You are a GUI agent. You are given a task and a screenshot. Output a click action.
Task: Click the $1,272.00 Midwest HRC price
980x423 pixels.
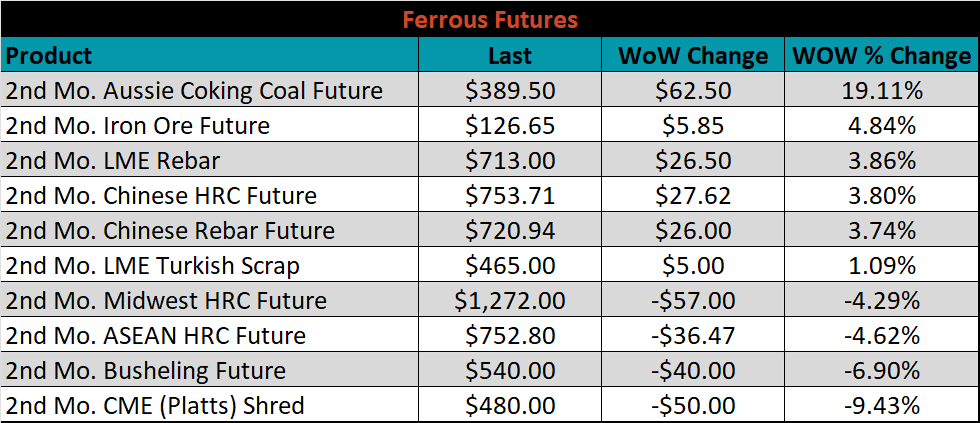pyautogui.click(x=510, y=300)
